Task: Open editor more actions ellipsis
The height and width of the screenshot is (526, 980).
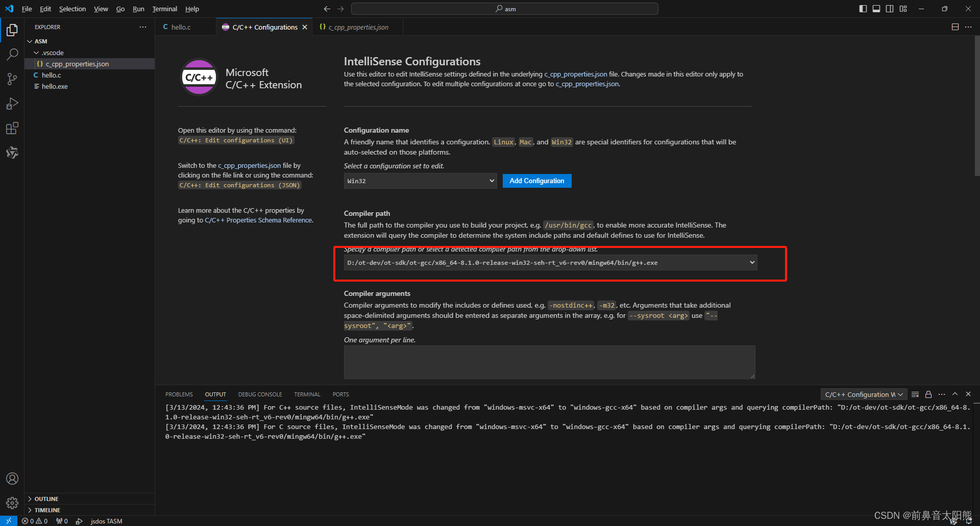Action: coord(968,27)
